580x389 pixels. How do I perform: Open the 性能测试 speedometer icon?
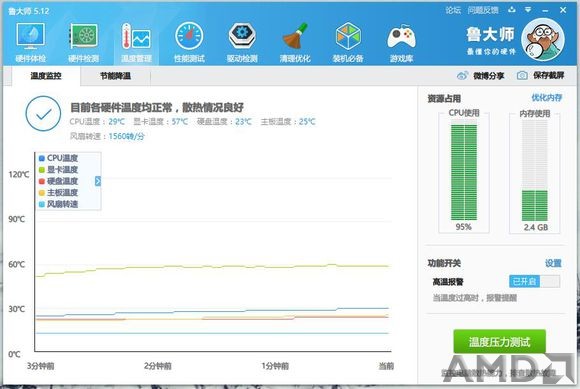click(x=189, y=36)
